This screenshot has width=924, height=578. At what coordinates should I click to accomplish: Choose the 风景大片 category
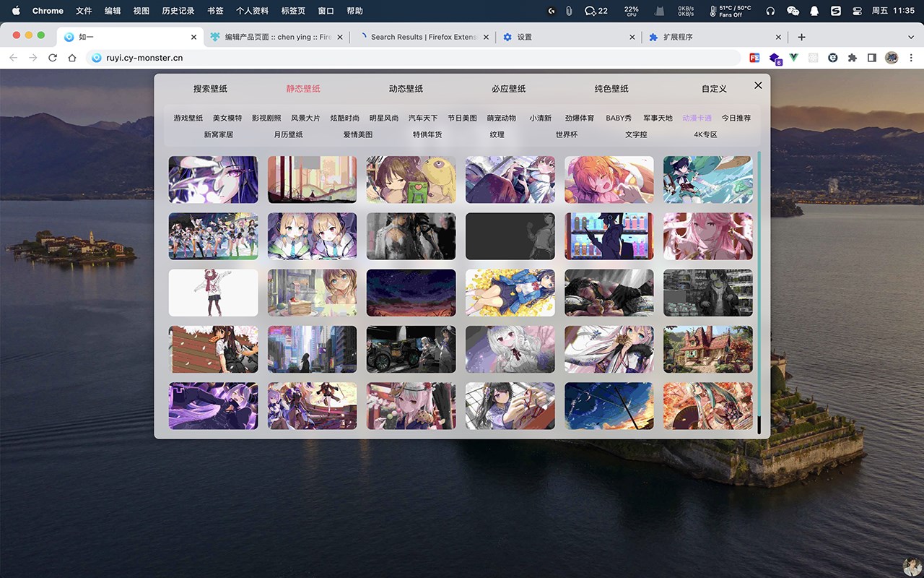coord(305,118)
